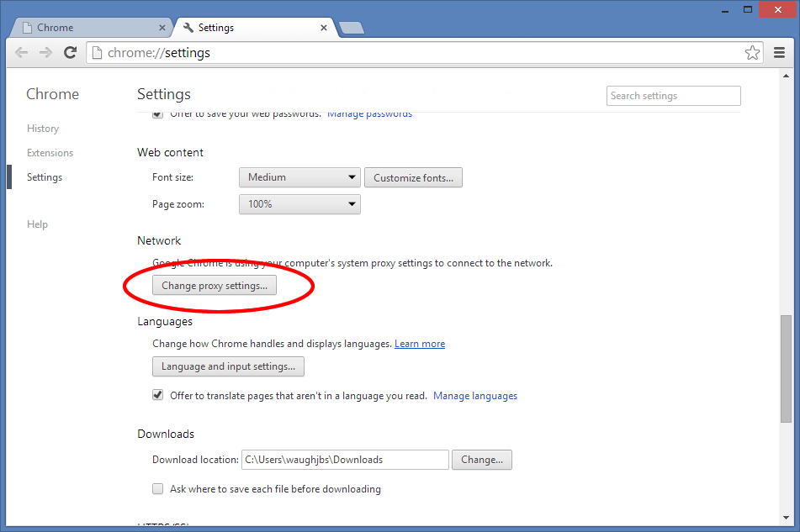Click the back navigation arrow
The height and width of the screenshot is (532, 800).
click(21, 52)
